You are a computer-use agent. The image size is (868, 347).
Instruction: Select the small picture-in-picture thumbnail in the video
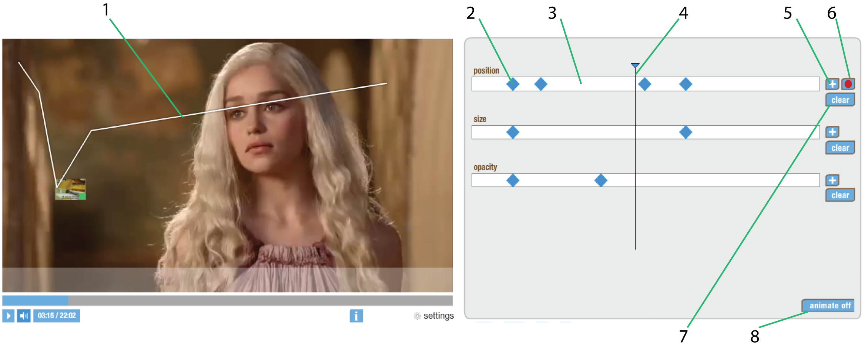coord(70,189)
